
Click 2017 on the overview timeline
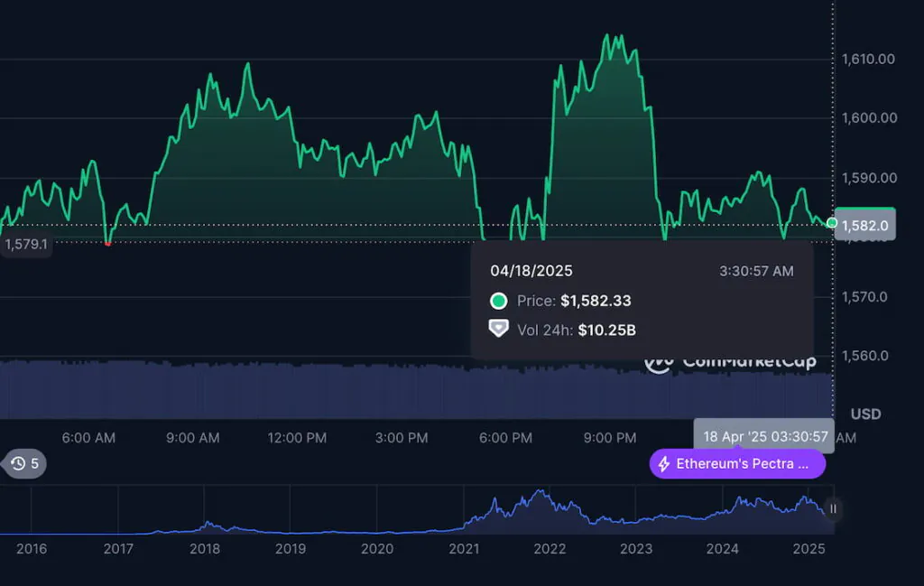pyautogui.click(x=118, y=549)
